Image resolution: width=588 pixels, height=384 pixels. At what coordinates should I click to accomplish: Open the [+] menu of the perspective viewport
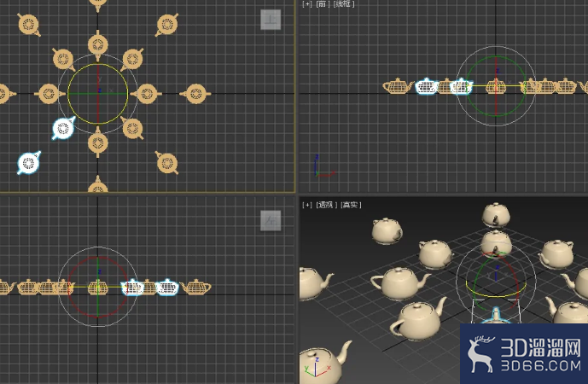(307, 205)
